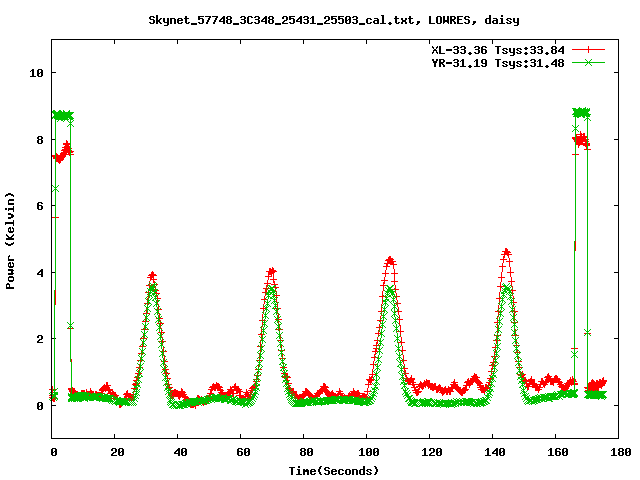Click the top of the second red peak
Viewport: 640px width, 480px height.
coord(271,271)
